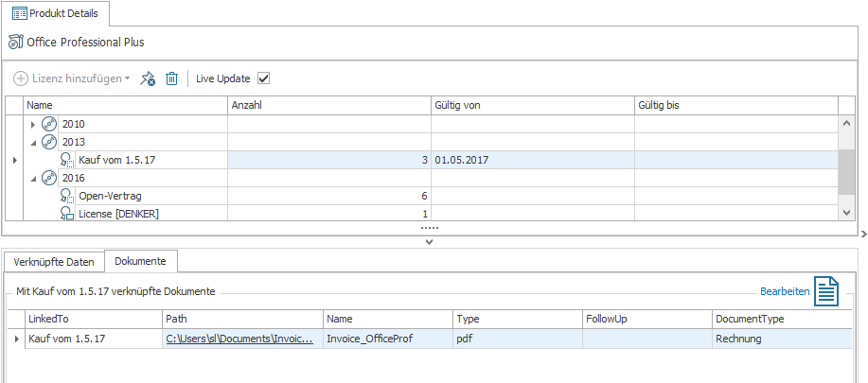Viewport: 868px width, 383px height.
Task: Sort by the Gültig von column header
Action: click(x=533, y=105)
